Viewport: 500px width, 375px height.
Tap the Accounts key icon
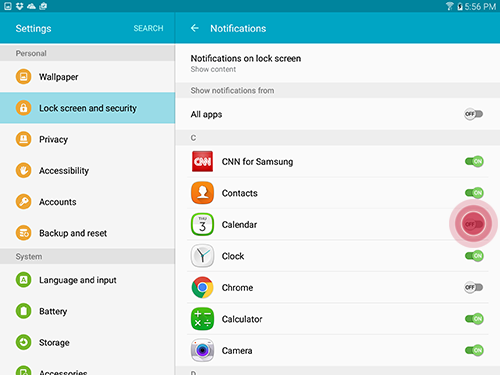23,202
